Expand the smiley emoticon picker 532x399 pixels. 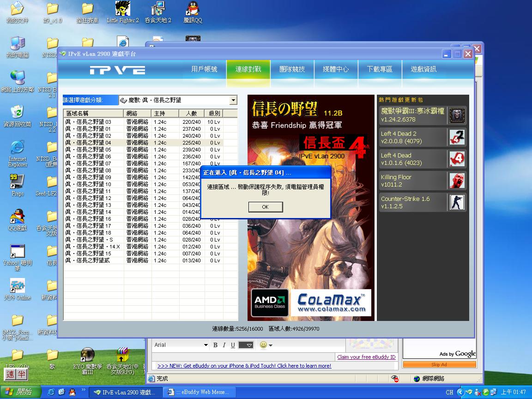pos(266,345)
